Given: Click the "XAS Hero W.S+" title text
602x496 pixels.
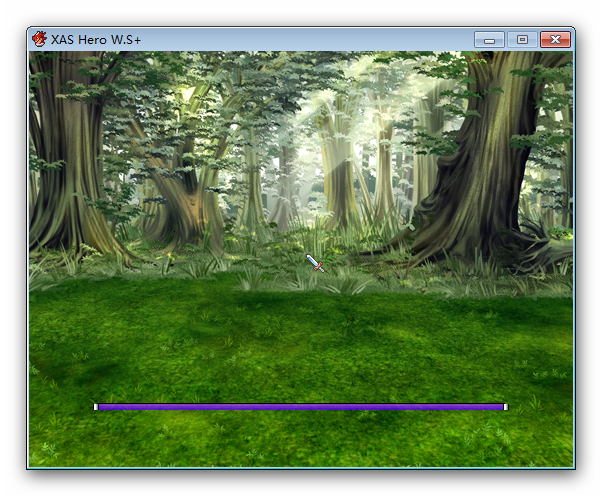Looking at the screenshot, I should tap(96, 40).
